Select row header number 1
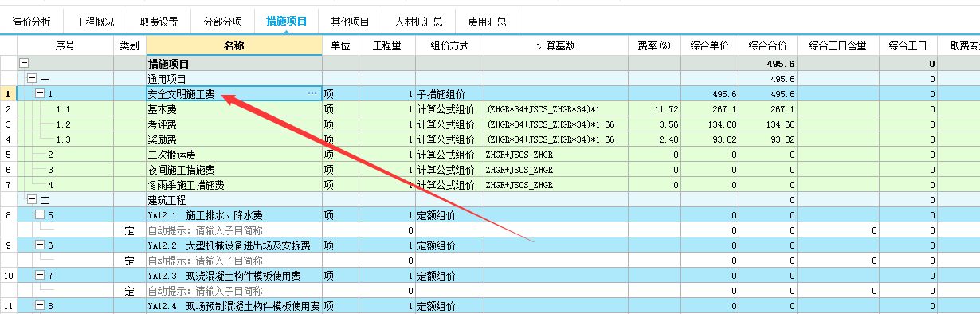This screenshot has height=314, width=980. (8, 94)
